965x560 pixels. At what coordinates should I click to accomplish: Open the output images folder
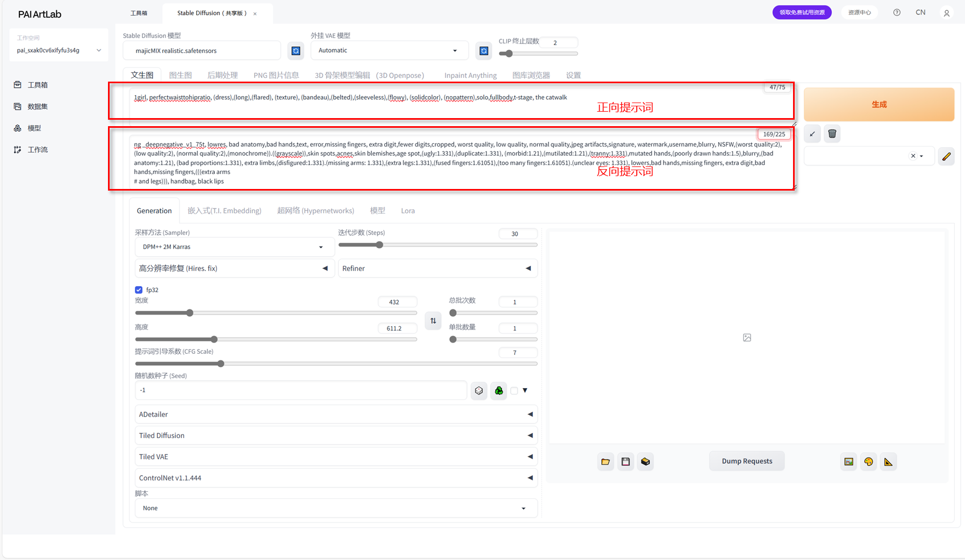606,461
